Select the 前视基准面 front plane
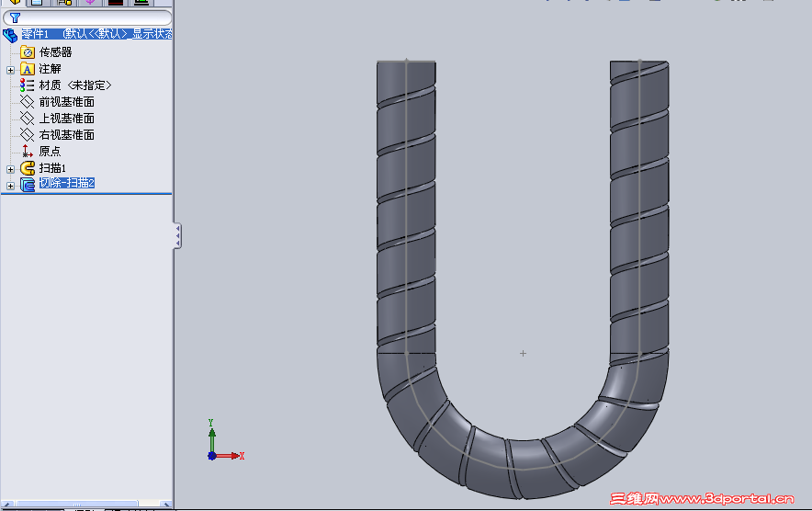The width and height of the screenshot is (812, 511). click(x=67, y=102)
